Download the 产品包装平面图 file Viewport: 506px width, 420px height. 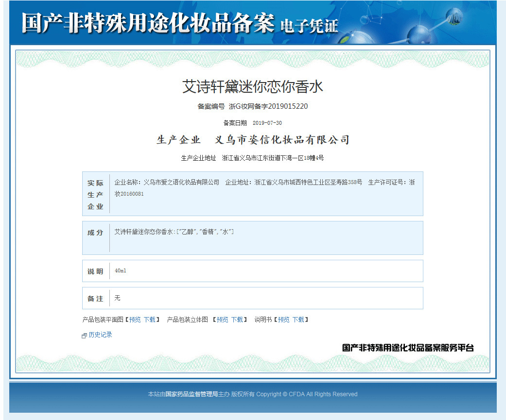[x=150, y=319]
